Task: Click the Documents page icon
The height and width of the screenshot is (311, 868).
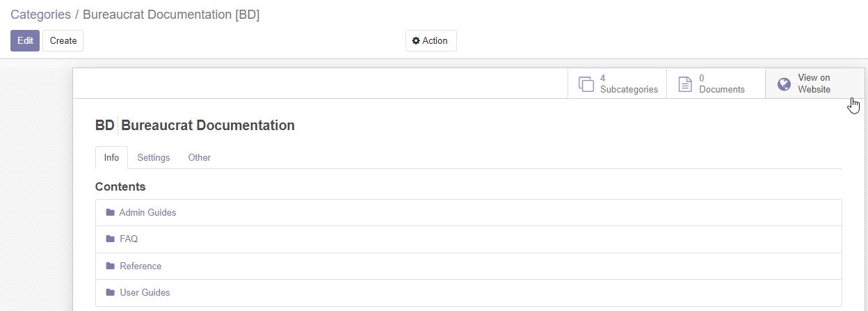Action: coord(685,84)
